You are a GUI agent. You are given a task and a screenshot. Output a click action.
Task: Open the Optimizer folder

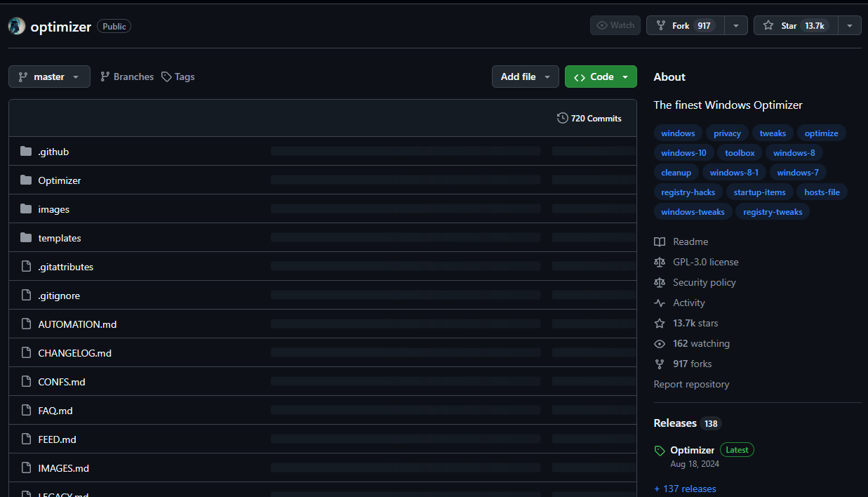click(60, 180)
